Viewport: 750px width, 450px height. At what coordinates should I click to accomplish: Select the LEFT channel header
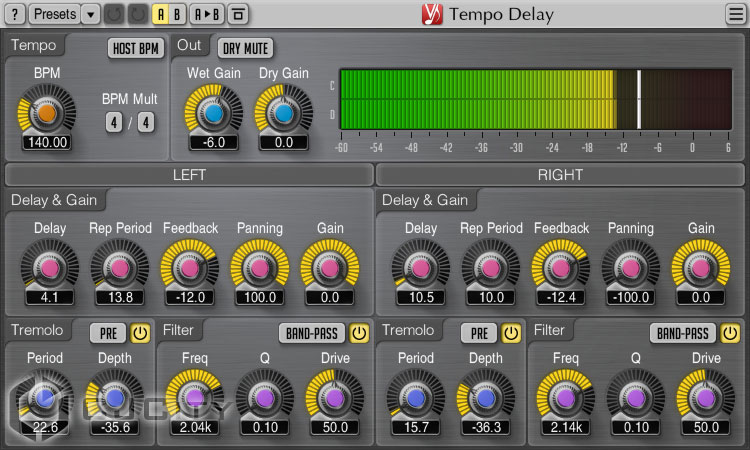pos(189,175)
